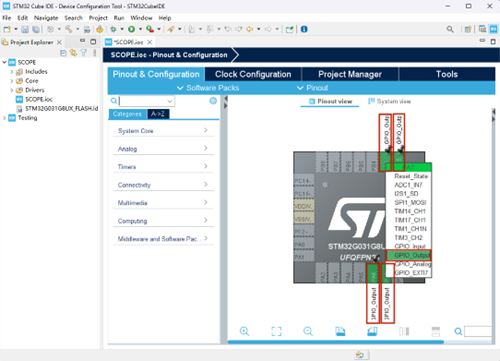Open the Software Packs dropdown

[208, 88]
